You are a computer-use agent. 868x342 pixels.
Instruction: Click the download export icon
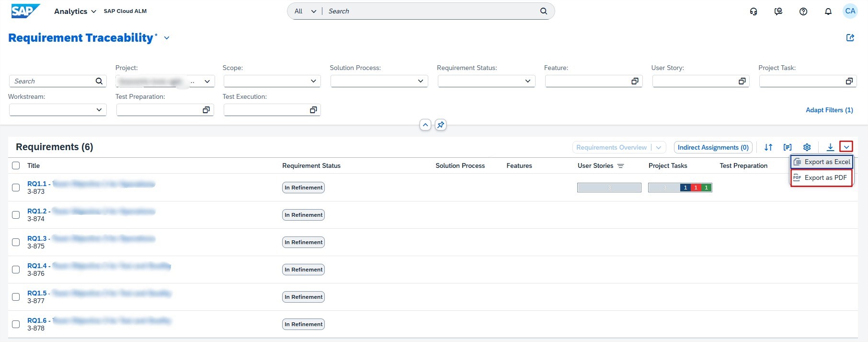pos(830,147)
